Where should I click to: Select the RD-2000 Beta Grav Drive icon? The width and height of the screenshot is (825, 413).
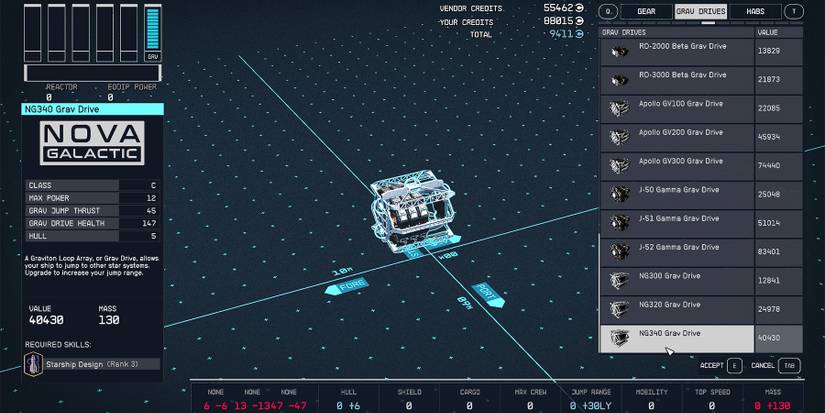619,51
